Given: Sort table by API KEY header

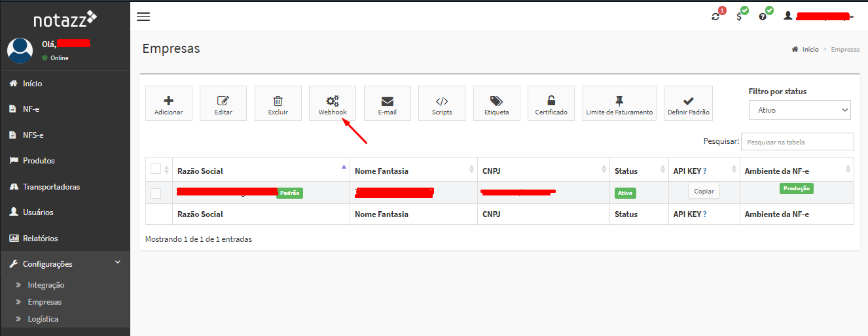Looking at the screenshot, I should pyautogui.click(x=704, y=171).
